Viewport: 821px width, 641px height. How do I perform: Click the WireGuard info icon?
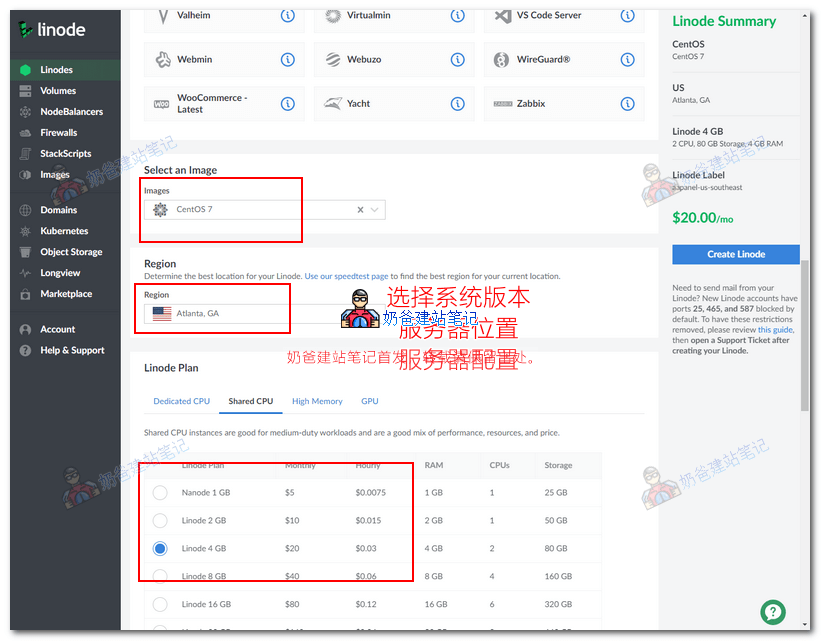627,60
